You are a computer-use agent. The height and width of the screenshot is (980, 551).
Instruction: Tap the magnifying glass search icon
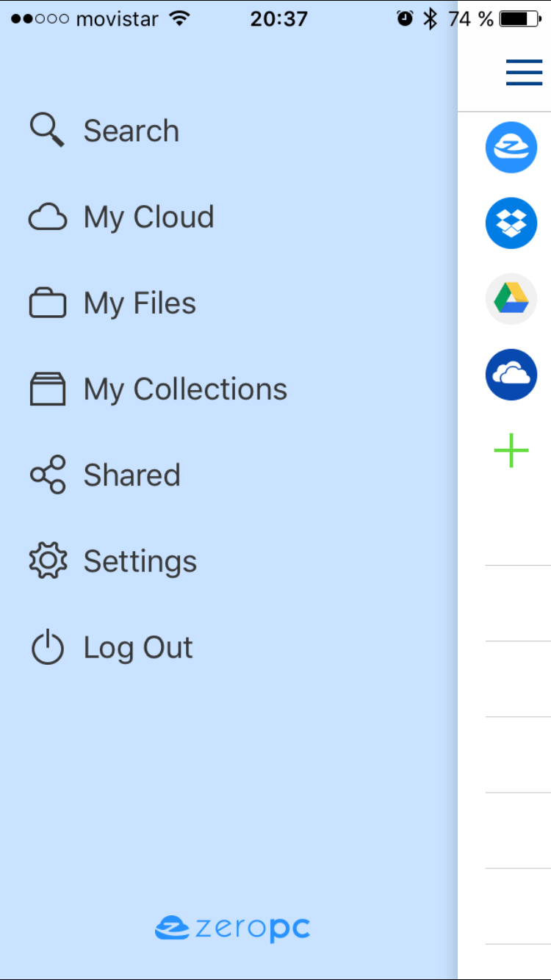click(x=47, y=131)
